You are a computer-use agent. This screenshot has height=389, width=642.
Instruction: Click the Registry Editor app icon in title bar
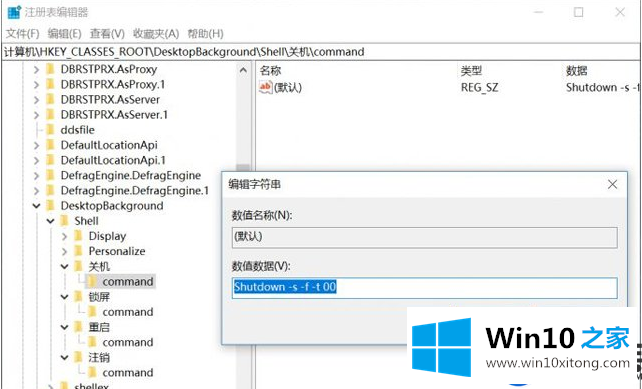(14, 12)
